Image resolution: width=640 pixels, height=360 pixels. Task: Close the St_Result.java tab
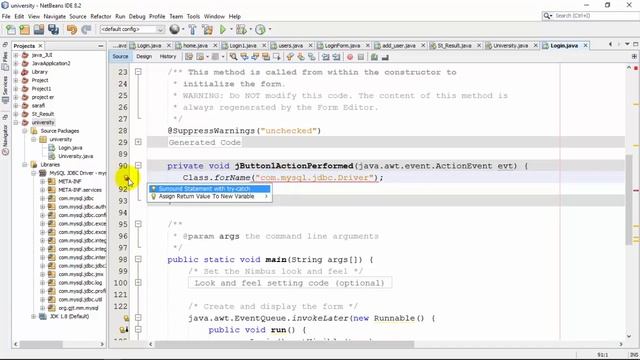479,45
